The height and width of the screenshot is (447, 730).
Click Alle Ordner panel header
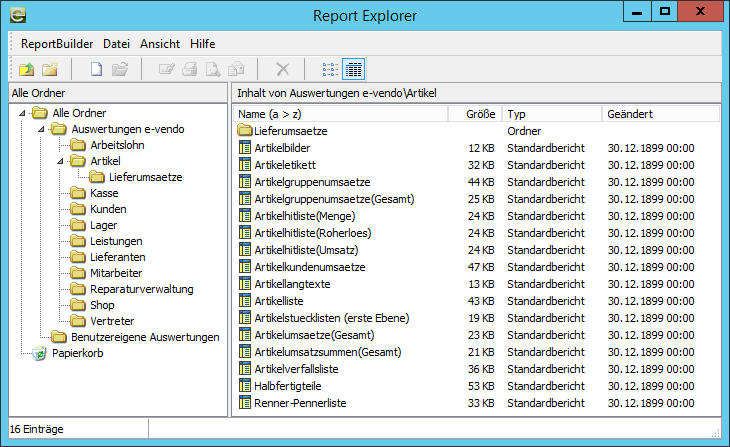[x=118, y=93]
